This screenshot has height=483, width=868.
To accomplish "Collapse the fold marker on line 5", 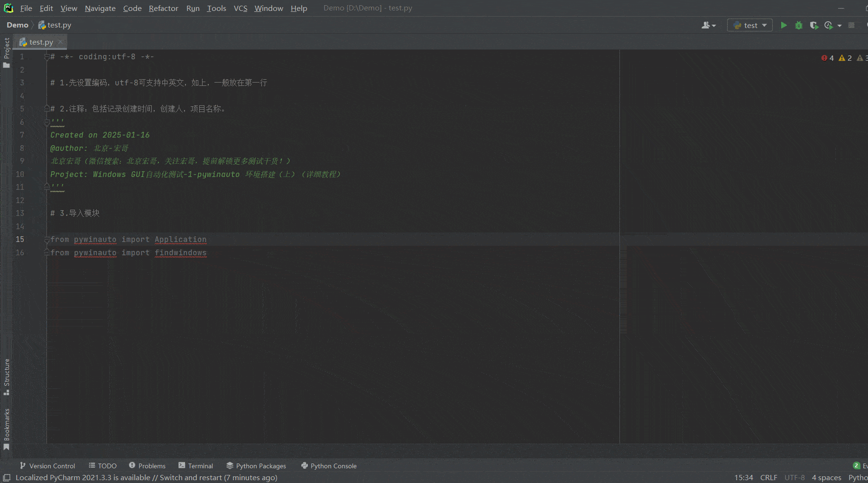I will coord(47,109).
